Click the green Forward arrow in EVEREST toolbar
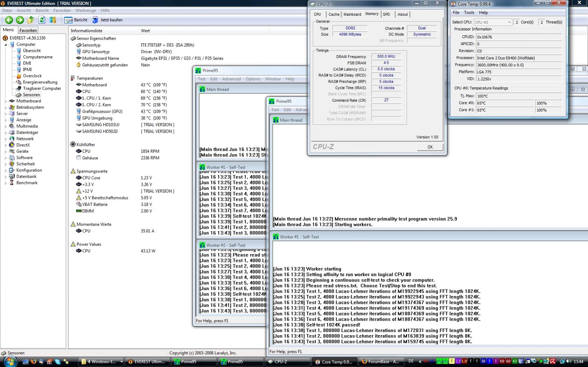 pyautogui.click(x=20, y=20)
